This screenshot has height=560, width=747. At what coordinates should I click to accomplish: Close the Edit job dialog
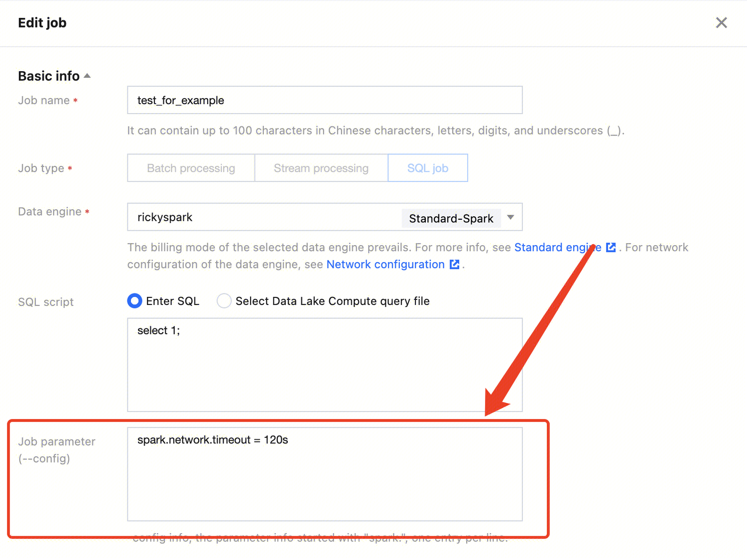pyautogui.click(x=721, y=23)
